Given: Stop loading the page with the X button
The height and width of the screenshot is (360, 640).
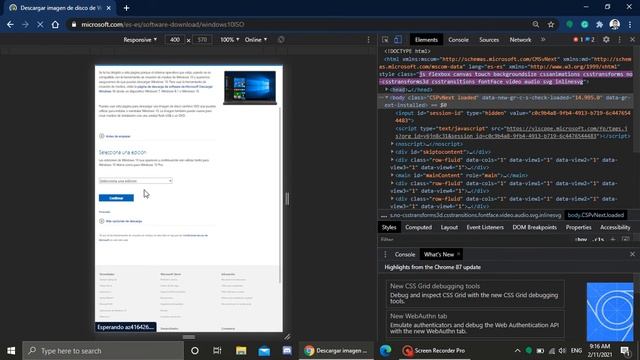Looking at the screenshot, I should click(x=40, y=24).
